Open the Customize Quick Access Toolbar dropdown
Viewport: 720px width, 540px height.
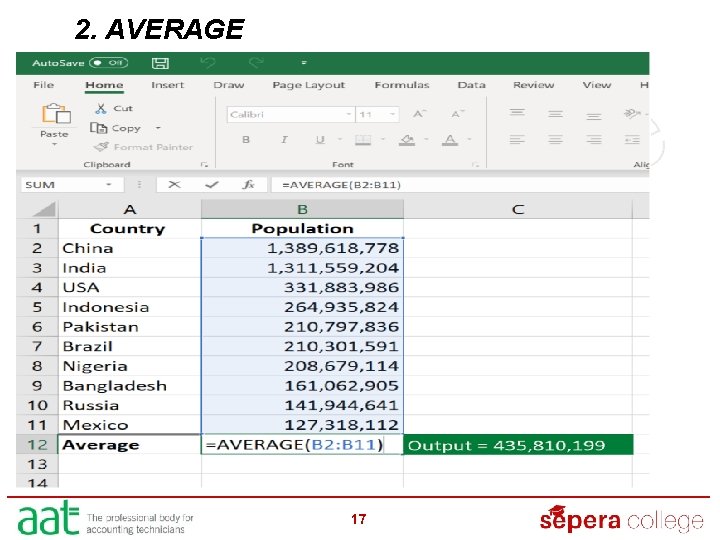click(x=304, y=62)
